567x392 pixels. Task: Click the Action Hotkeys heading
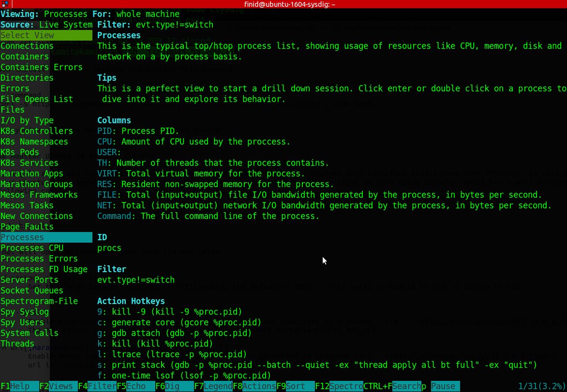[131, 301]
